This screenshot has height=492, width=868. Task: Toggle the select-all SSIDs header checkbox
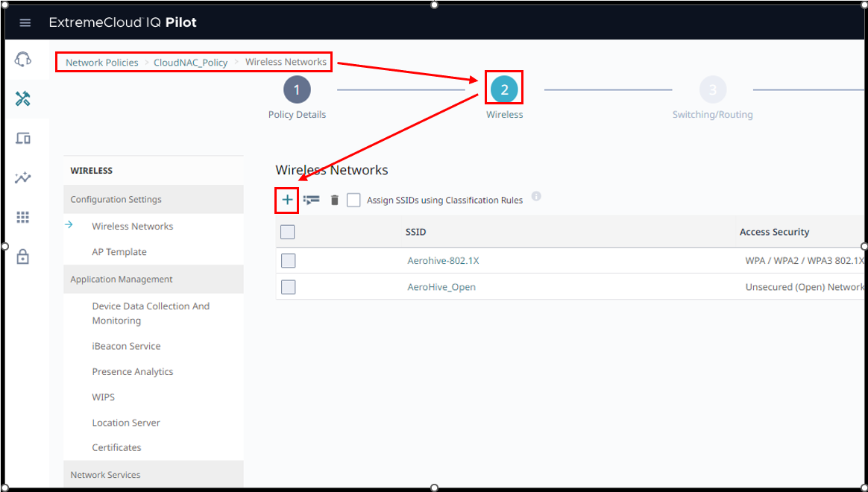(287, 232)
